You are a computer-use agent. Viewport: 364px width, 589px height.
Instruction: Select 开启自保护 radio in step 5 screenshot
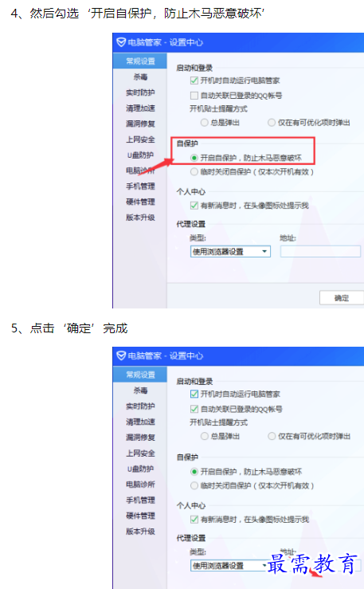(x=194, y=471)
